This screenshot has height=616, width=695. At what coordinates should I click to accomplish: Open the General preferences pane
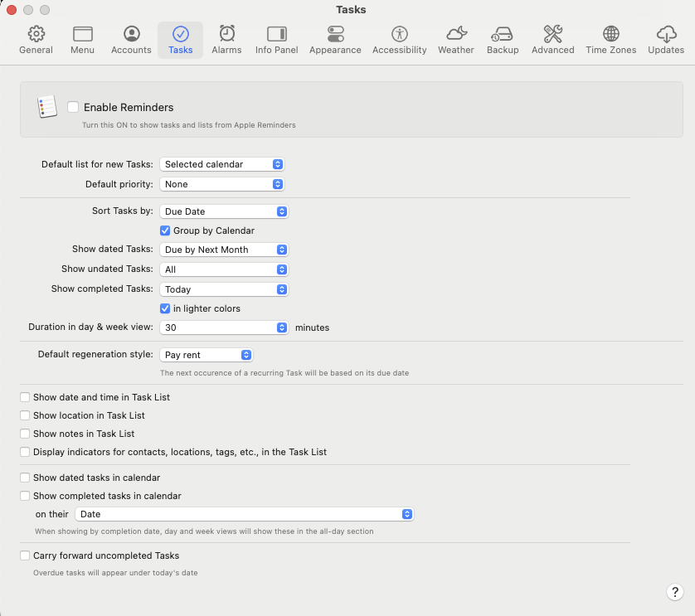point(36,39)
